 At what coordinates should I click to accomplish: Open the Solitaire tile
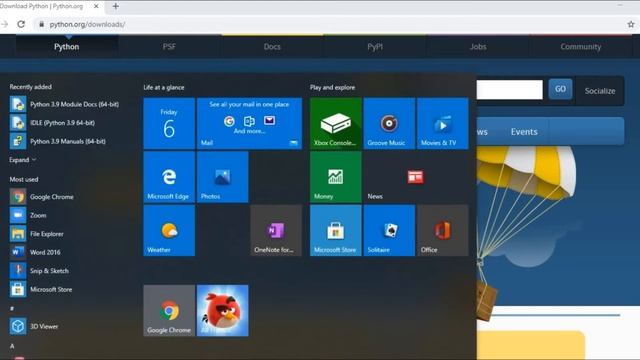(389, 231)
